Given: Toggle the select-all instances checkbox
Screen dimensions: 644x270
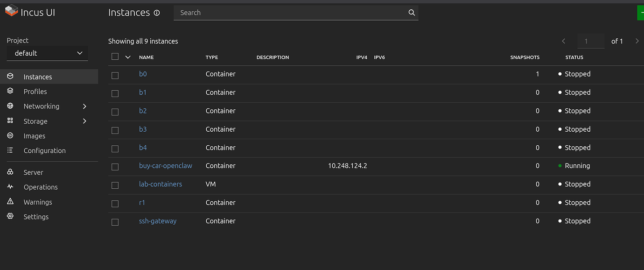Looking at the screenshot, I should coord(115,57).
